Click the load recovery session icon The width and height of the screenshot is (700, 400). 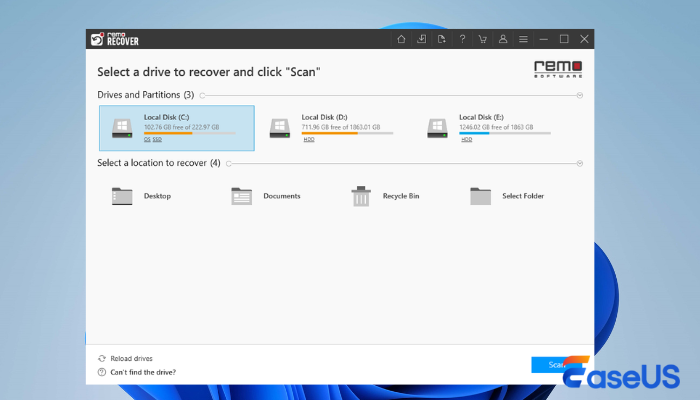pyautogui.click(x=422, y=39)
